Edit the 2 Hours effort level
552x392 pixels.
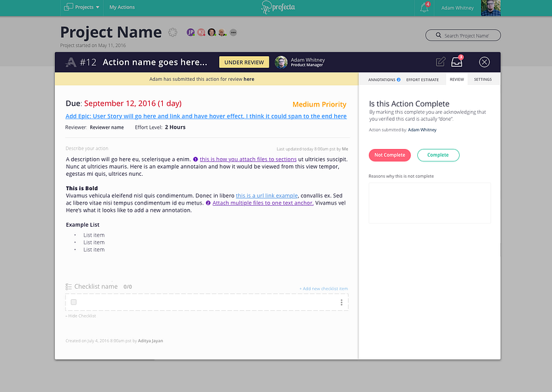coord(175,127)
